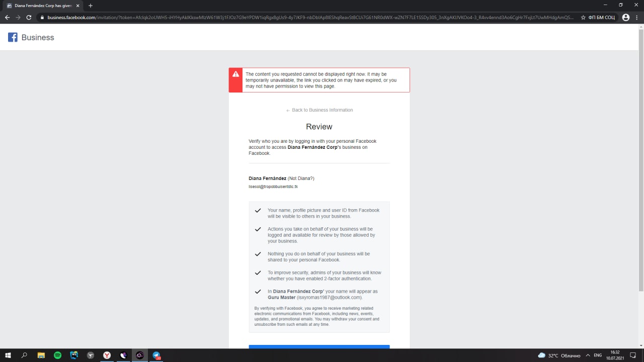Viewport: 644px width, 362px height.
Task: Open the notification center icon
Action: pyautogui.click(x=633, y=355)
